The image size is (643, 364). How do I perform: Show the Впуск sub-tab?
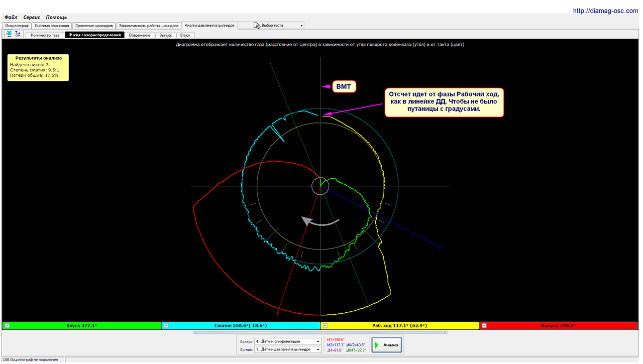point(185,35)
